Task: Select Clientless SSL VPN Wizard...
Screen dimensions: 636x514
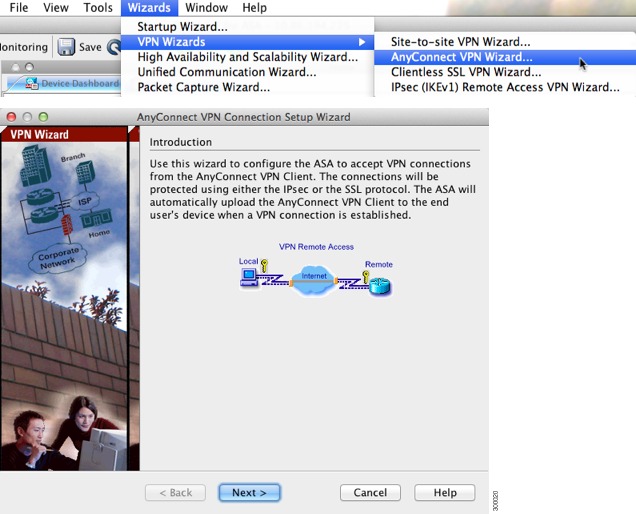Action: 505,72
